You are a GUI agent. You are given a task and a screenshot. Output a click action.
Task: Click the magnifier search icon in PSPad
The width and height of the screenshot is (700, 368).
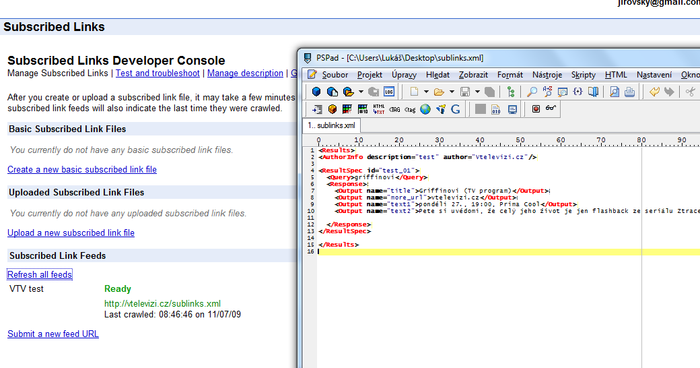point(532,92)
